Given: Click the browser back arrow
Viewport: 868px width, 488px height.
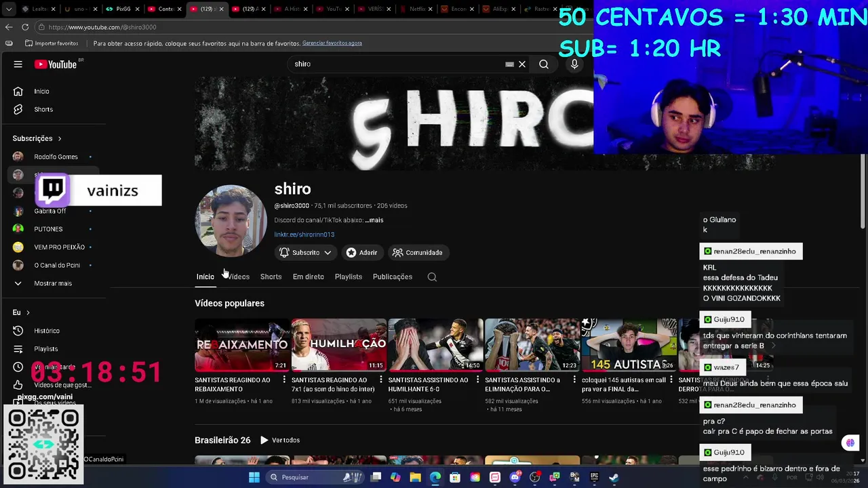Looking at the screenshot, I should [9, 27].
